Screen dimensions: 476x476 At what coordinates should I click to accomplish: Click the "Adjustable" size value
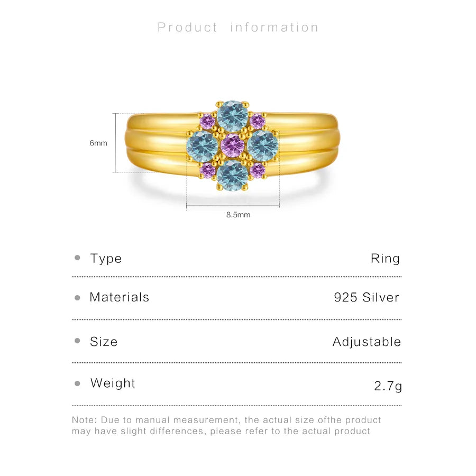[367, 342]
